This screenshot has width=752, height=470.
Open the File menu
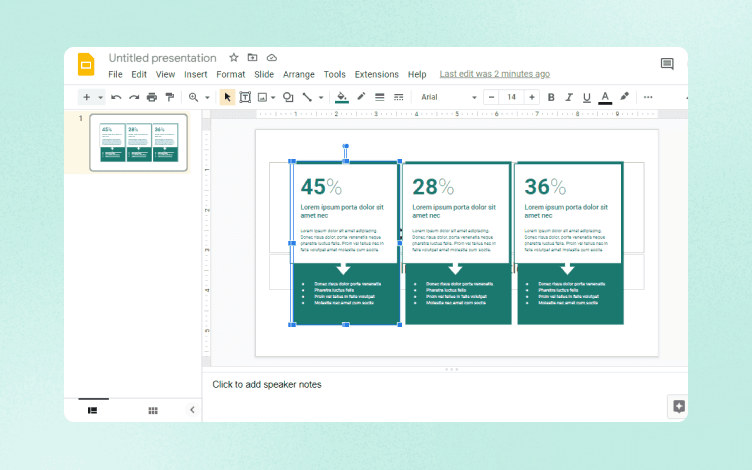(115, 74)
